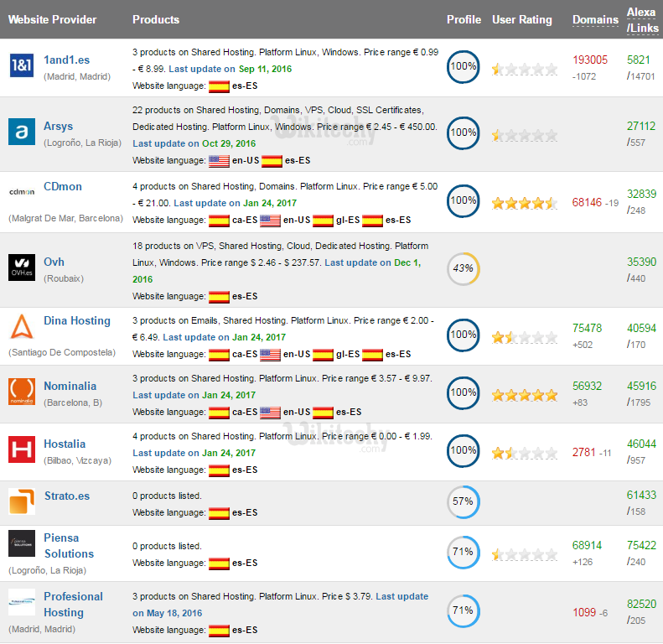Click the gl-ES flag in CDmon row
Viewport: 663px width, 644px height.
tap(323, 221)
